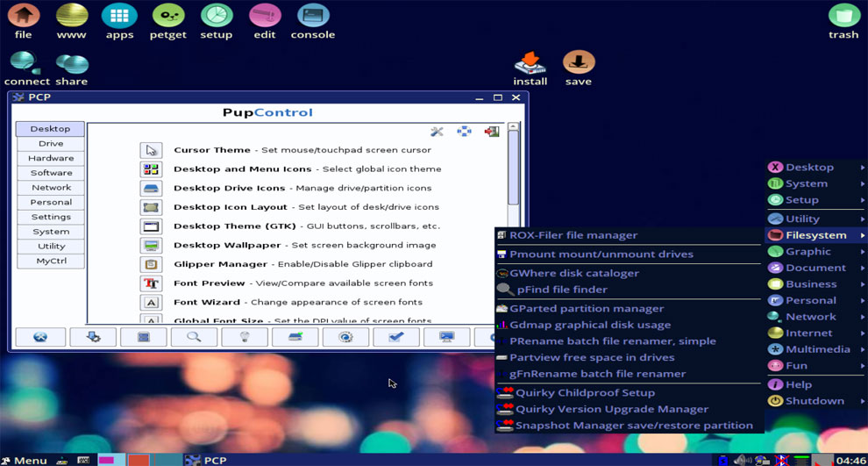The width and height of the screenshot is (868, 466).
Task: Open the share desktop icon
Action: click(x=71, y=68)
